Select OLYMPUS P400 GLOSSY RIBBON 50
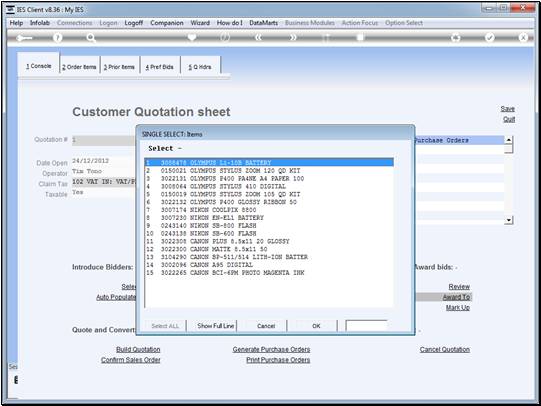The height and width of the screenshot is (406, 541). coord(269,202)
